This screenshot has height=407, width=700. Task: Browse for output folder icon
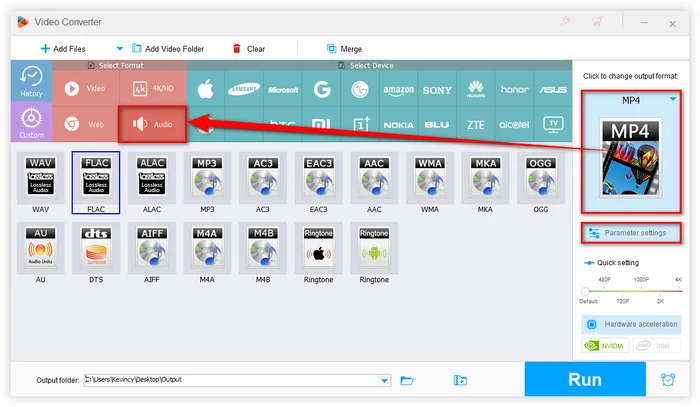[x=407, y=380]
